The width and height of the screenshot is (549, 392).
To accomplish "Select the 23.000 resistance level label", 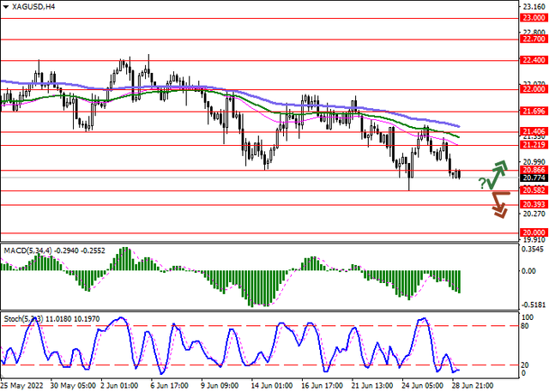I will 533,18.
